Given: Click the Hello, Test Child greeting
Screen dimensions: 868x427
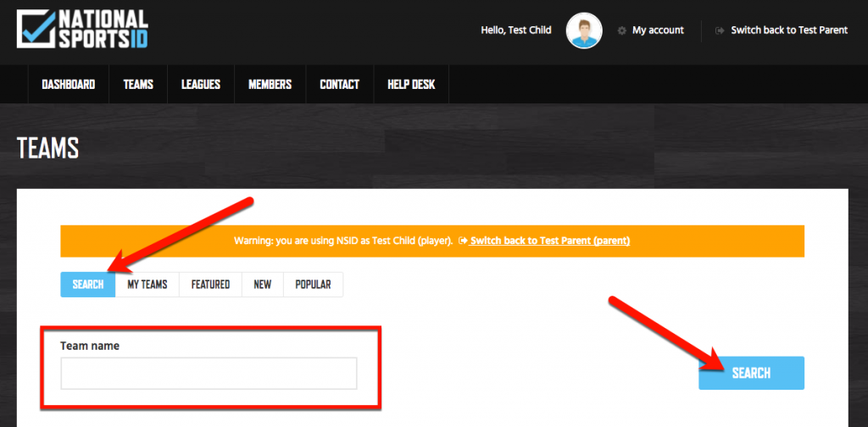Looking at the screenshot, I should [x=516, y=30].
